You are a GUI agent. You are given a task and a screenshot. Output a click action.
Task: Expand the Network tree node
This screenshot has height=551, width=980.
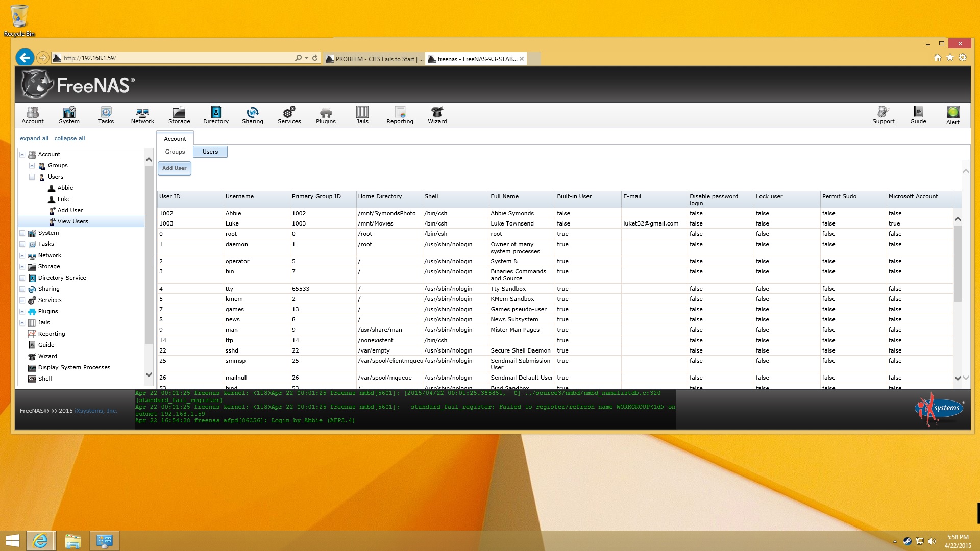click(22, 255)
